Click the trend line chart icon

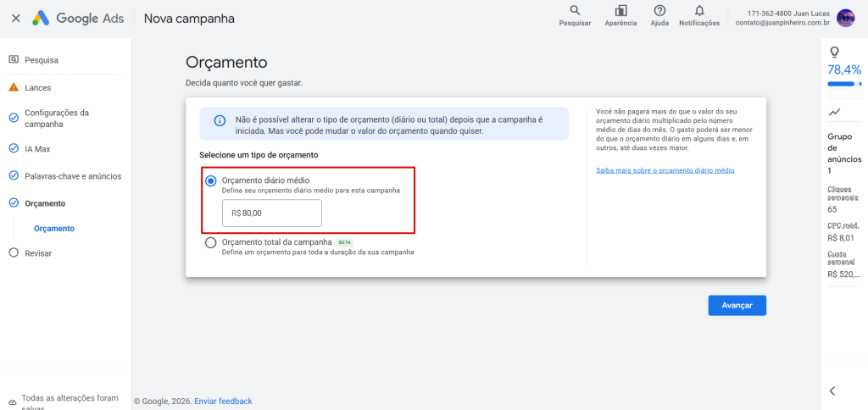[834, 112]
